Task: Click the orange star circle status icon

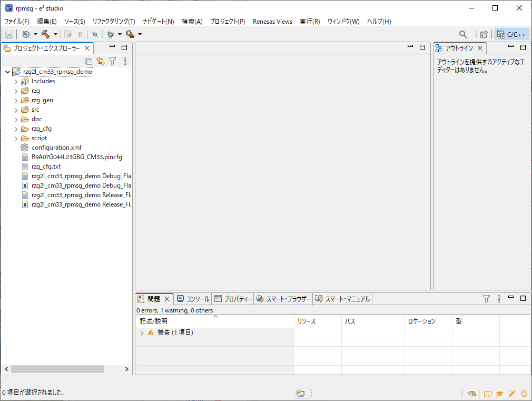Action: (x=524, y=394)
